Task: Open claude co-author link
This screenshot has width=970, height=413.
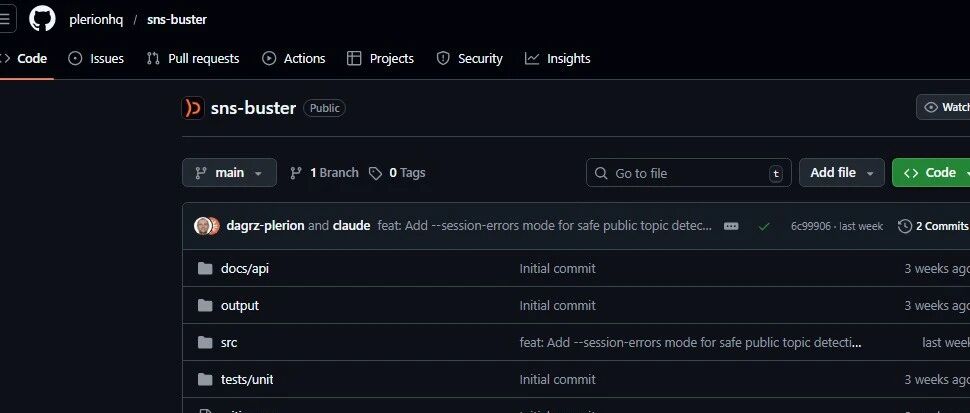Action: click(x=351, y=226)
